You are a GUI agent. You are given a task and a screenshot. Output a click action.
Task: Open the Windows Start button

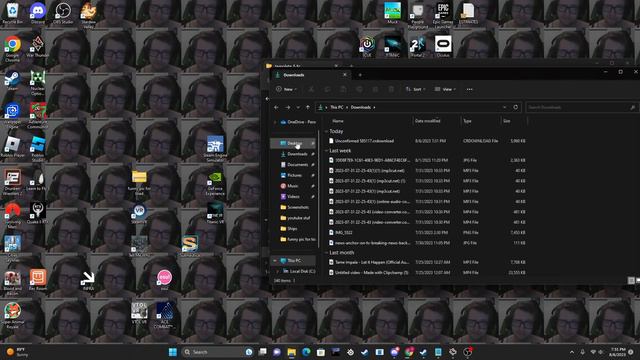[173, 352]
